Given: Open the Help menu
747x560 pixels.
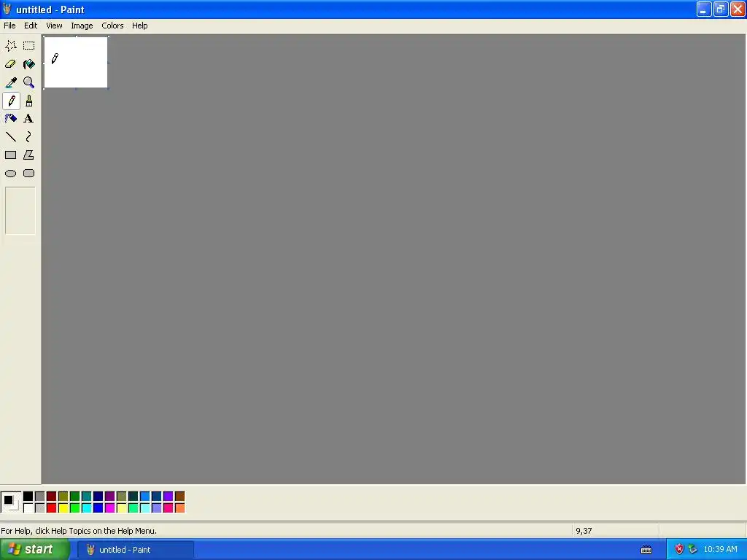Looking at the screenshot, I should 139,26.
